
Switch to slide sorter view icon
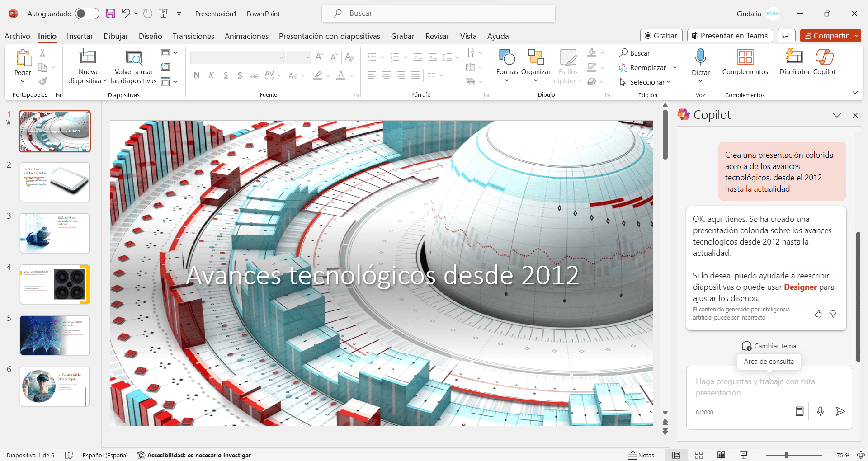tap(699, 455)
